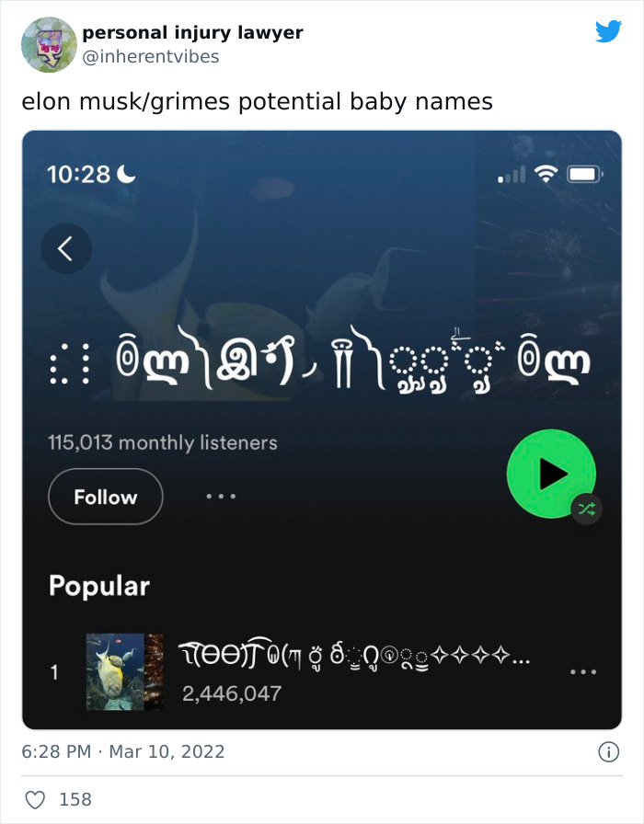
Task: Tap the @inherentvibes handle
Action: 150,55
